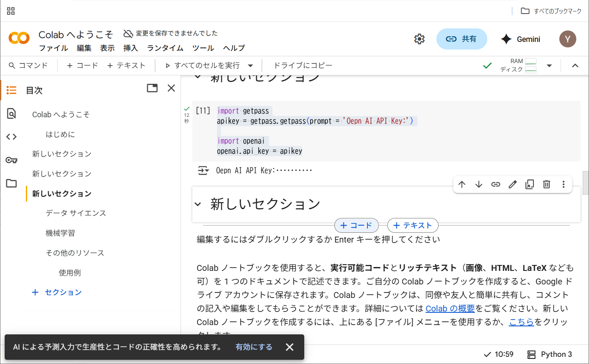
Task: Copy the cell link via link icon
Action: point(496,185)
